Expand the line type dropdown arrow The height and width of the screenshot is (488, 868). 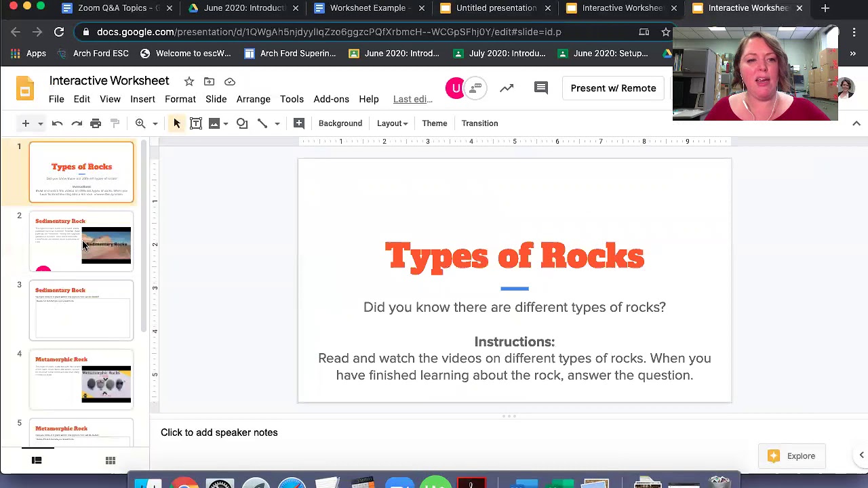click(x=277, y=123)
